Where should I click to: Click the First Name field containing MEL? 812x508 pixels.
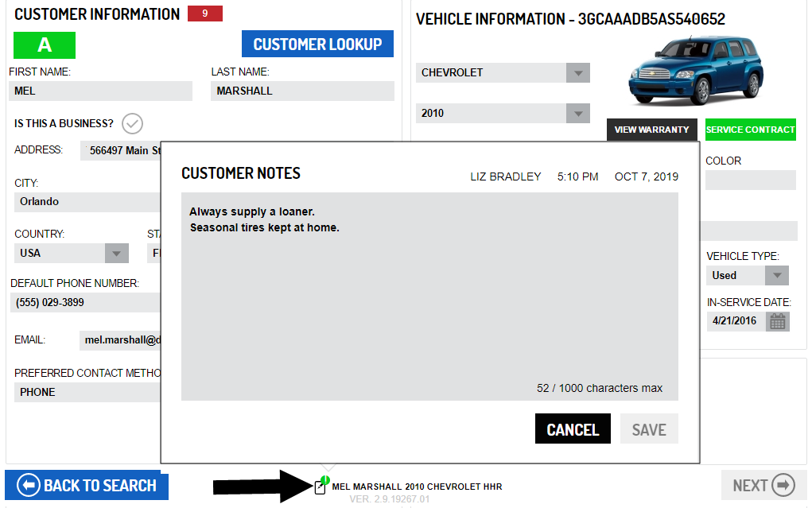click(100, 91)
